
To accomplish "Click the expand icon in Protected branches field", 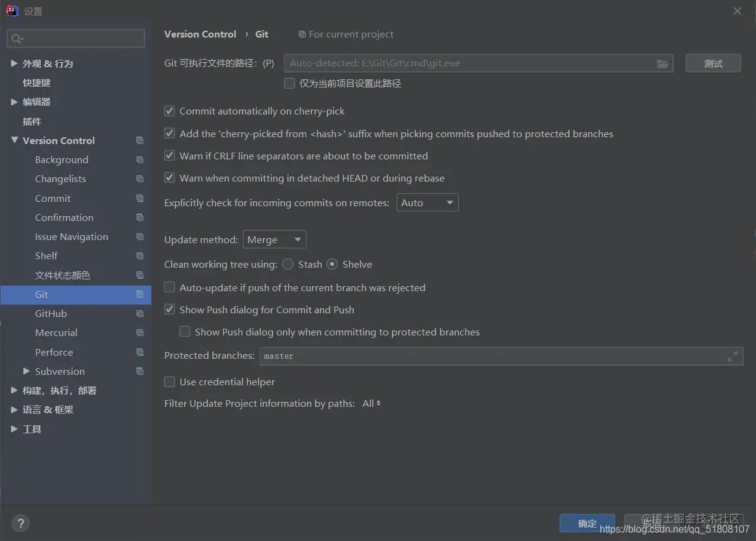I will [732, 356].
